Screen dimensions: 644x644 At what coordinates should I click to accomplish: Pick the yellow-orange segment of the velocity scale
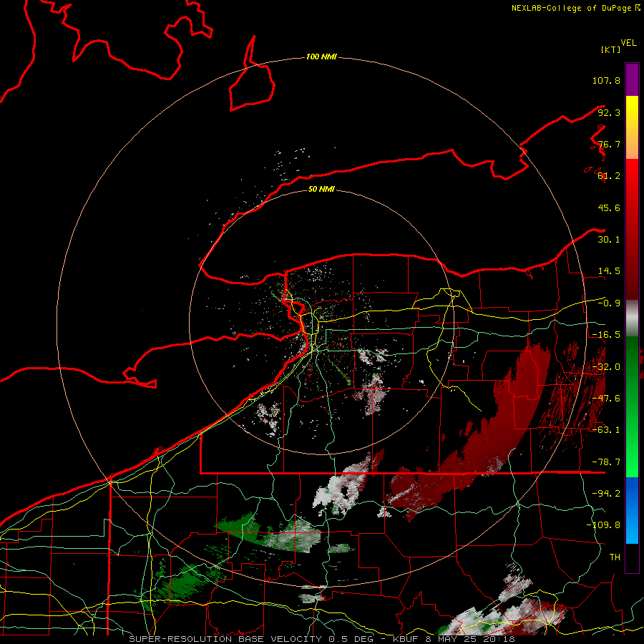pyautogui.click(x=632, y=127)
